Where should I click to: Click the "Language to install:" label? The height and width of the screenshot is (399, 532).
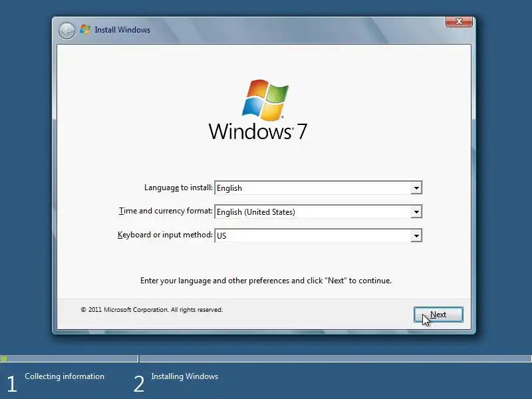(178, 188)
